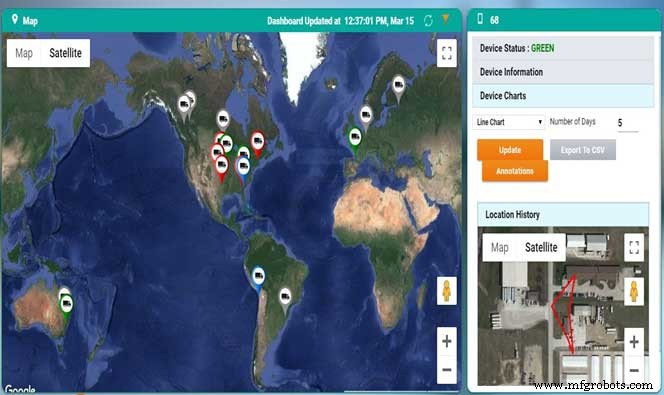Collapse the Device Charts section

[563, 96]
